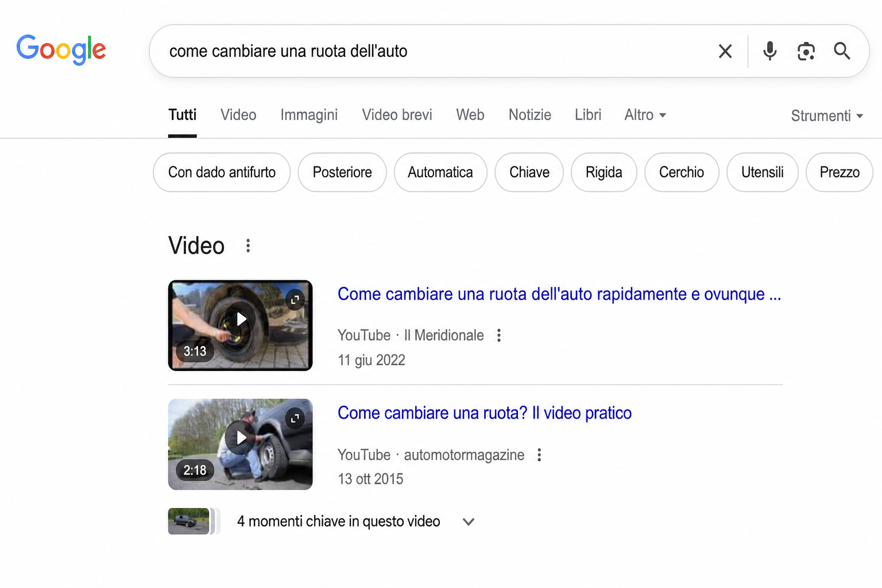Expand the Altro dropdown menu

pyautogui.click(x=645, y=115)
